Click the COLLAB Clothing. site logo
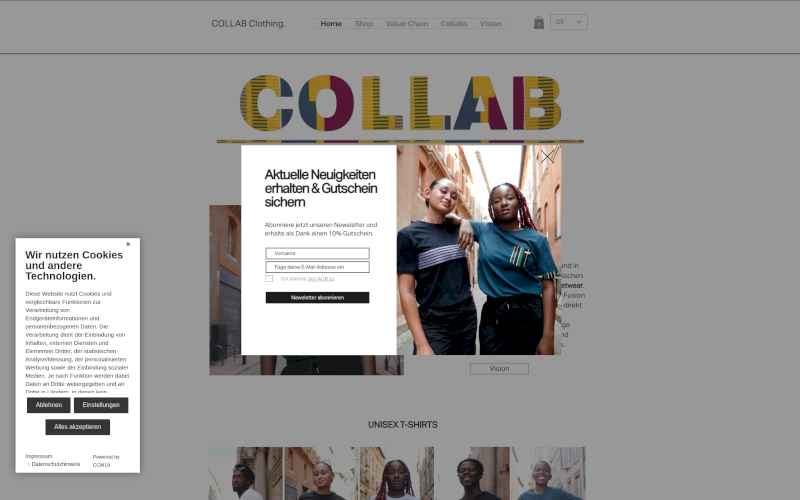Image resolution: width=800 pixels, height=500 pixels. (248, 23)
